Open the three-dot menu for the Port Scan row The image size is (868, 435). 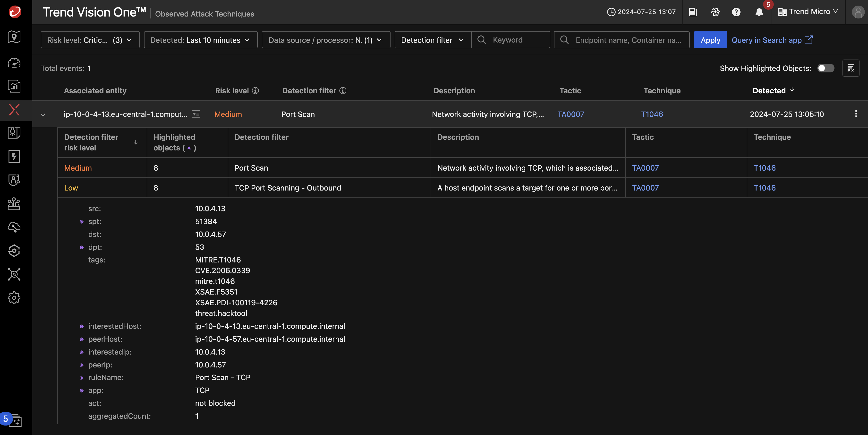pos(856,114)
